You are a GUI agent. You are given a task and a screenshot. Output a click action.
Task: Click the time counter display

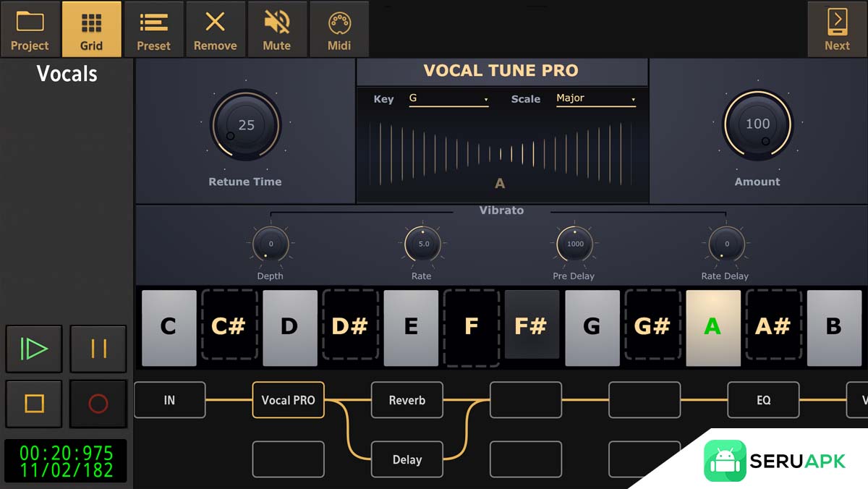pyautogui.click(x=66, y=462)
